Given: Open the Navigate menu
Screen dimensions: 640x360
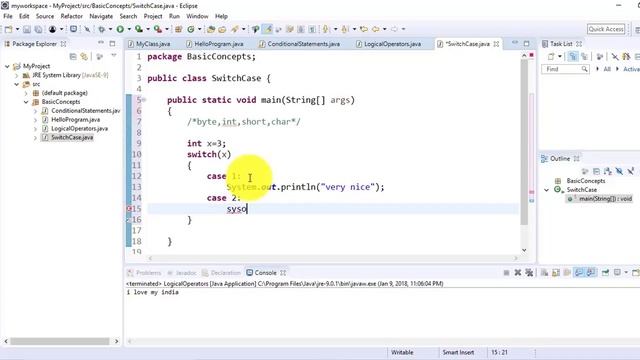Looking at the screenshot, I should 101,16.
